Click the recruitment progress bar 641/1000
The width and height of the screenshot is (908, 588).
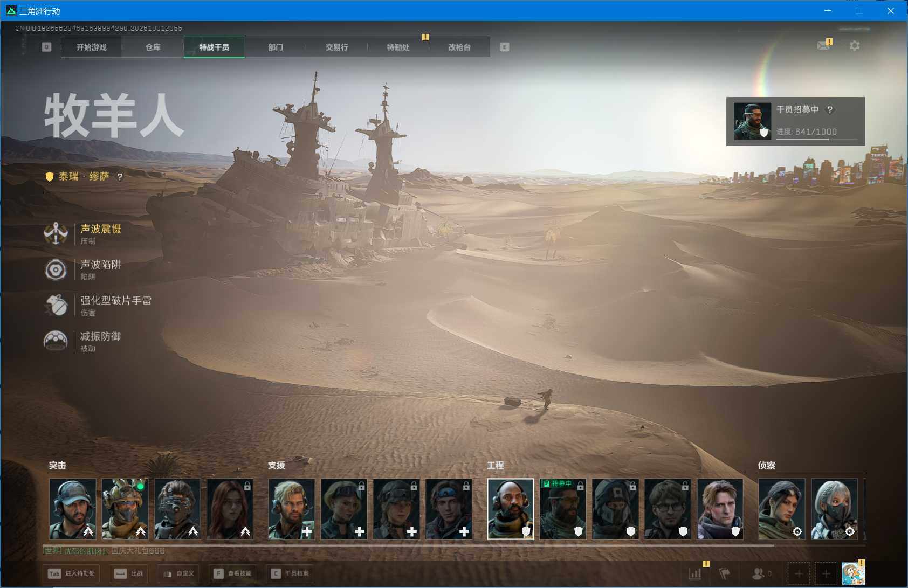click(817, 139)
